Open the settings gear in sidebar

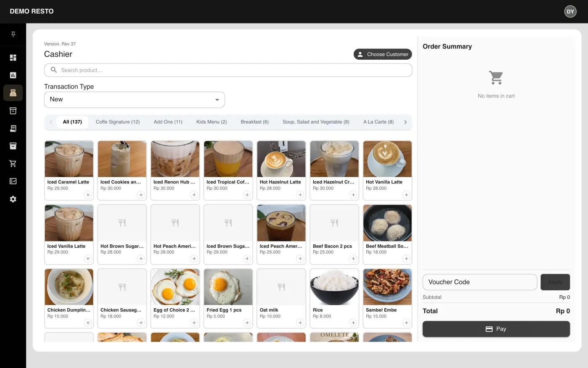(x=13, y=199)
